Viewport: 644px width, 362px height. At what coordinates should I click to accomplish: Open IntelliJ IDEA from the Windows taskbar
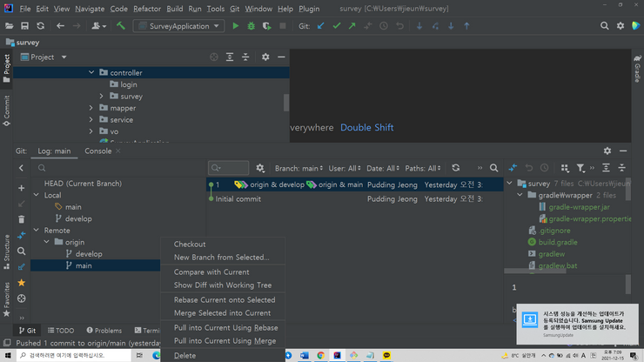(337, 355)
